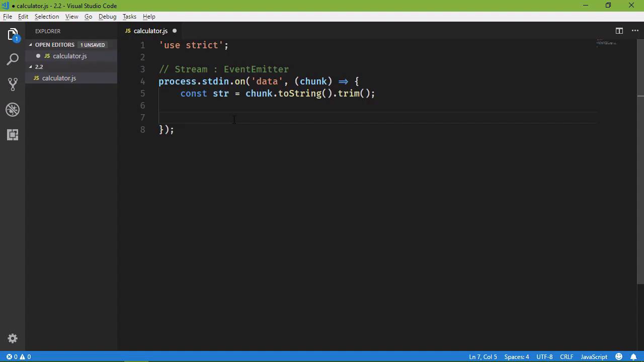Viewport: 644px width, 362px height.
Task: Change end of line sequence CRLF
Action: coord(567,357)
